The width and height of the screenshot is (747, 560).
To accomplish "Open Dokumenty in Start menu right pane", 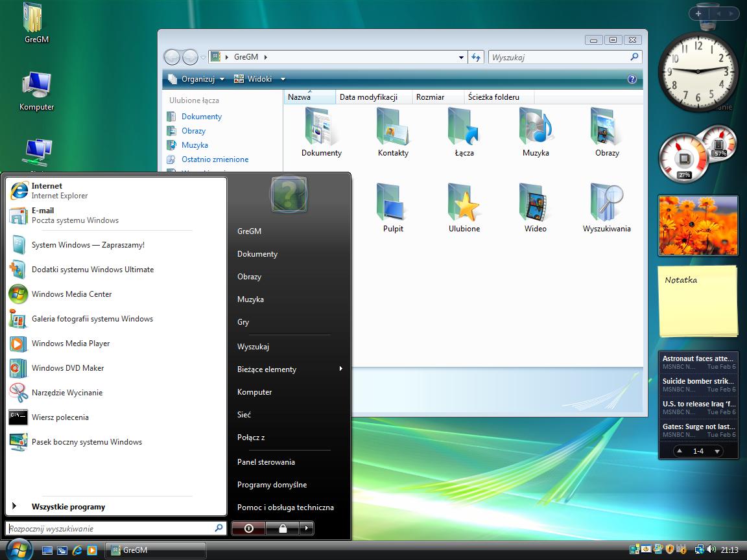I will [289, 254].
